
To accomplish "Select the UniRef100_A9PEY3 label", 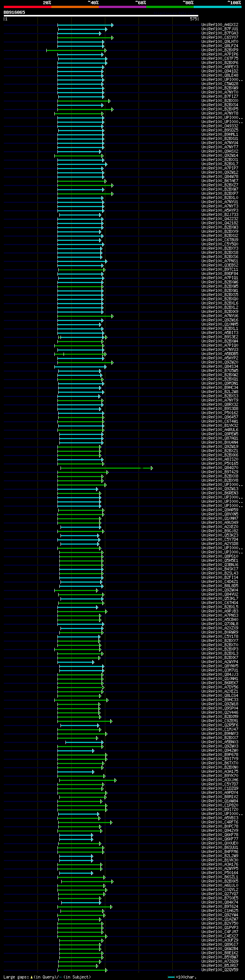I will point(220,67).
